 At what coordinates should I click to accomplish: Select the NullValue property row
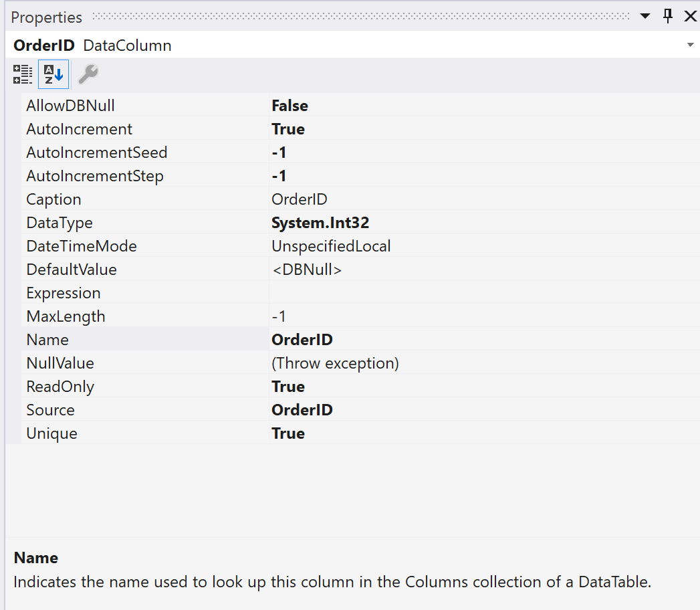pyautogui.click(x=100, y=363)
